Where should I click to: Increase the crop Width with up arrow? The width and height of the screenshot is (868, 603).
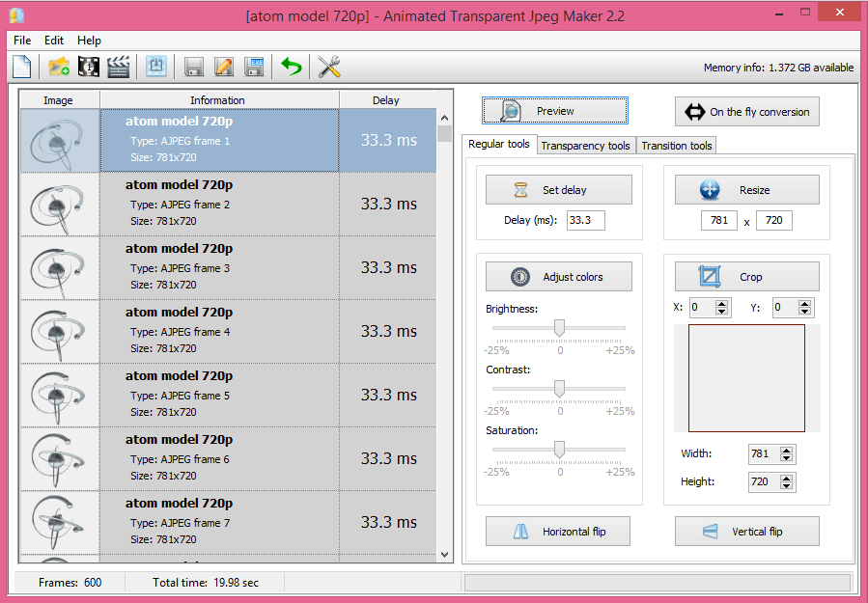coord(787,450)
